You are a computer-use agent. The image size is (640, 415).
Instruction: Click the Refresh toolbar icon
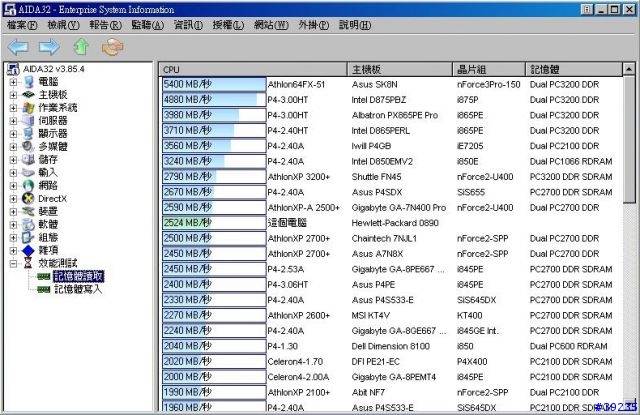(113, 47)
